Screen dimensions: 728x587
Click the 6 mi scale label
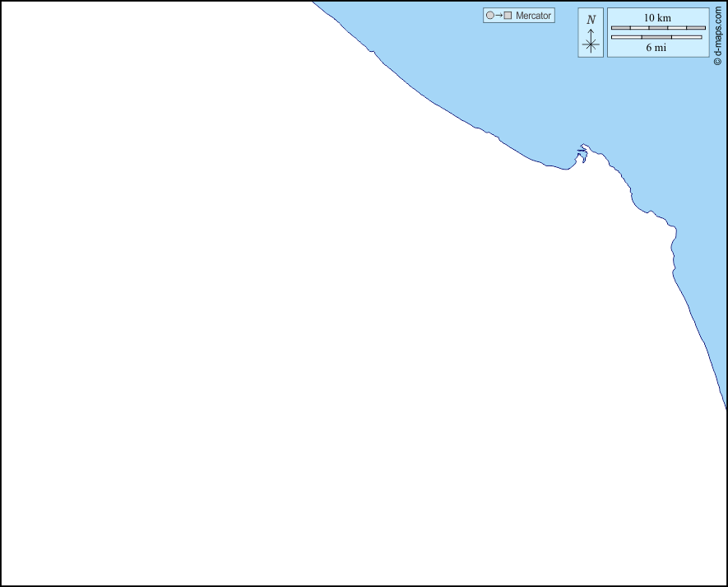tap(656, 48)
